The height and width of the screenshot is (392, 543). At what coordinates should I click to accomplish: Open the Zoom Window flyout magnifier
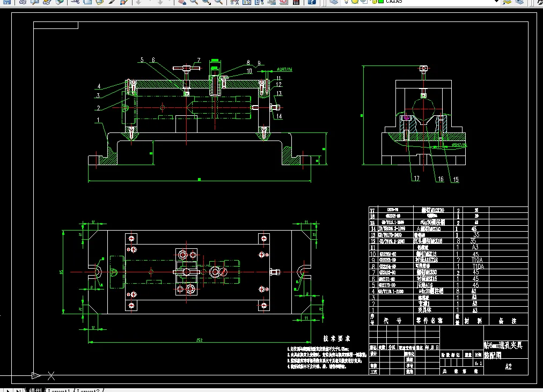click(x=207, y=2)
